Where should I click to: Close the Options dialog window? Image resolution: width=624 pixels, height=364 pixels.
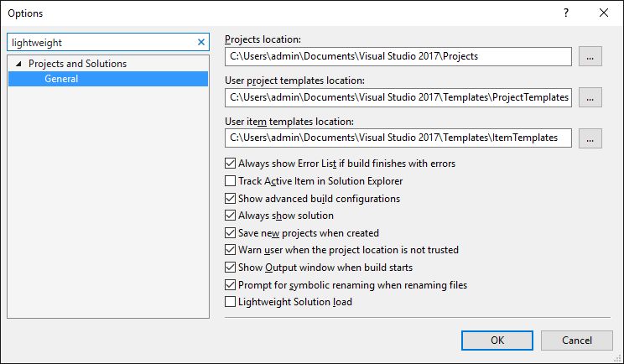(x=604, y=13)
